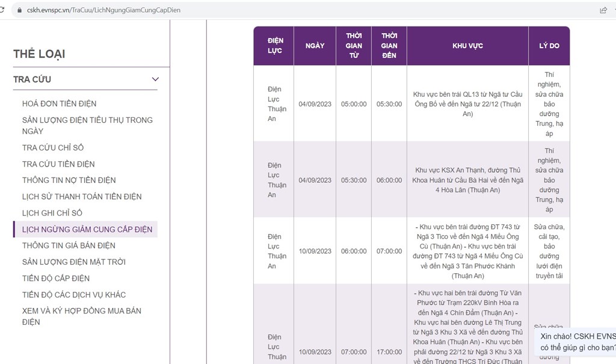The image size is (616, 364).
Task: Click end time 07:00:00 in third row
Action: click(x=389, y=251)
